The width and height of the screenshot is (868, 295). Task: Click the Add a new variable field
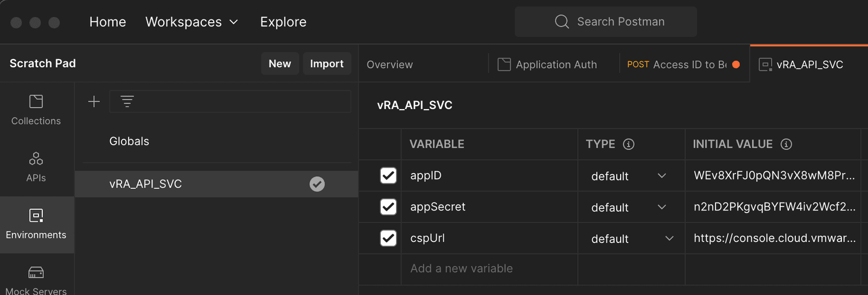[489, 269]
